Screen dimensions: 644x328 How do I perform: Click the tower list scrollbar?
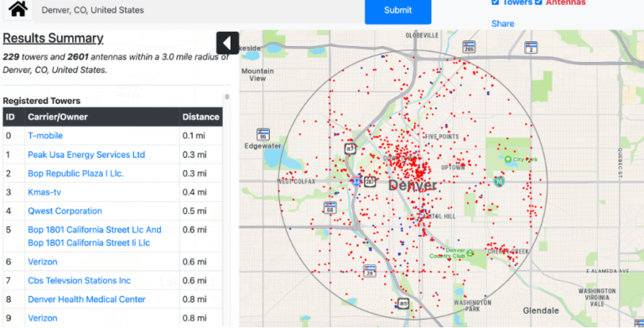coord(226,97)
